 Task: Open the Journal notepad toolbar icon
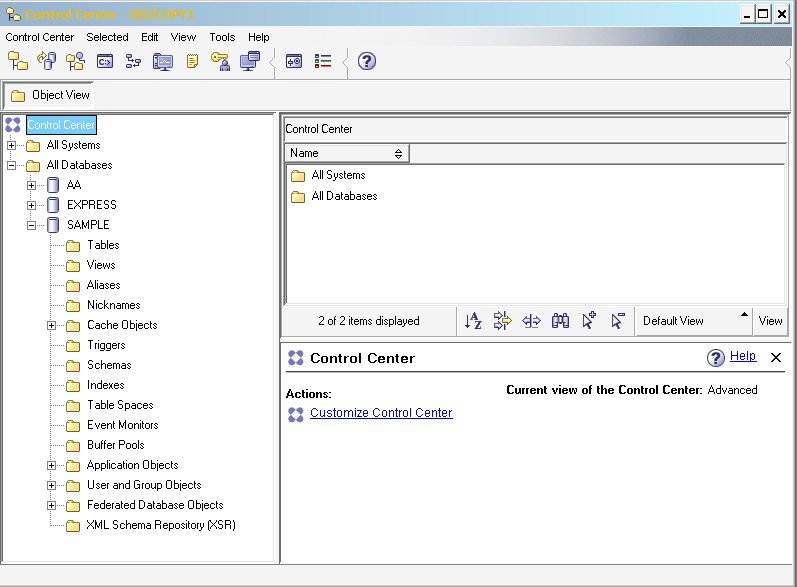click(x=192, y=61)
